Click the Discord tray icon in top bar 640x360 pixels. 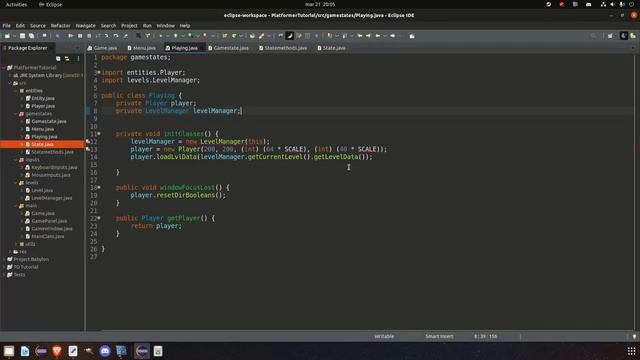[x=589, y=4]
